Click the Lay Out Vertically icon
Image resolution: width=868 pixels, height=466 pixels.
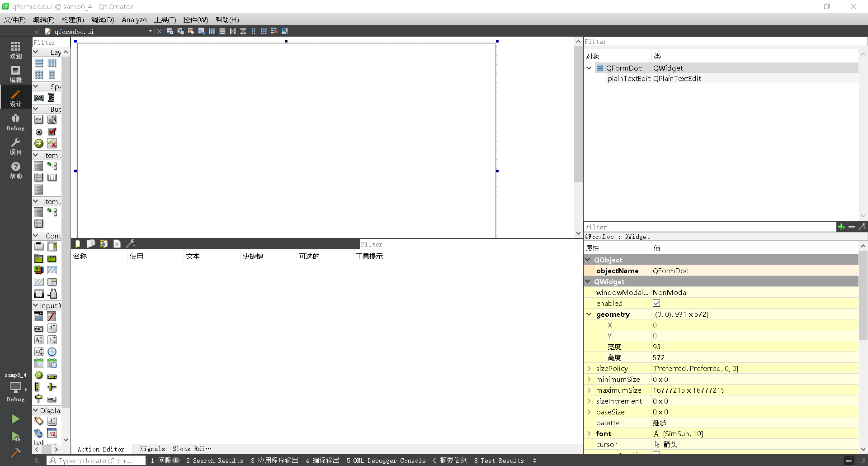click(222, 31)
